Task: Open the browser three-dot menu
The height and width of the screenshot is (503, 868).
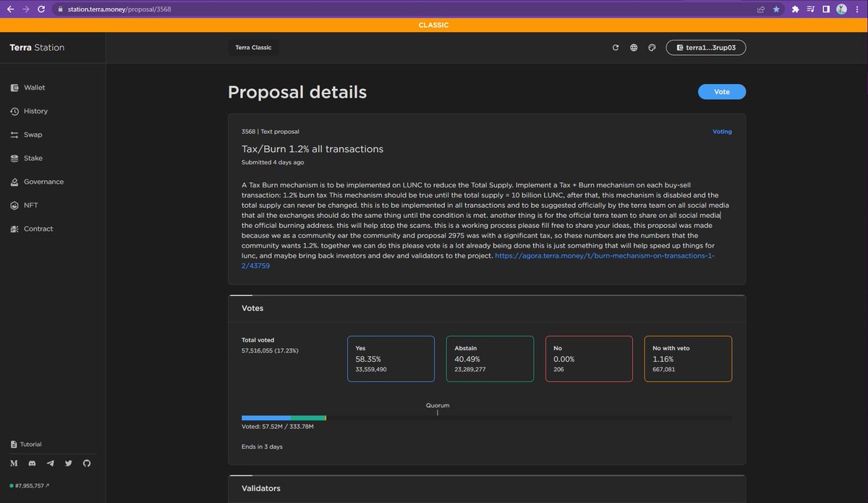Action: coord(856,9)
